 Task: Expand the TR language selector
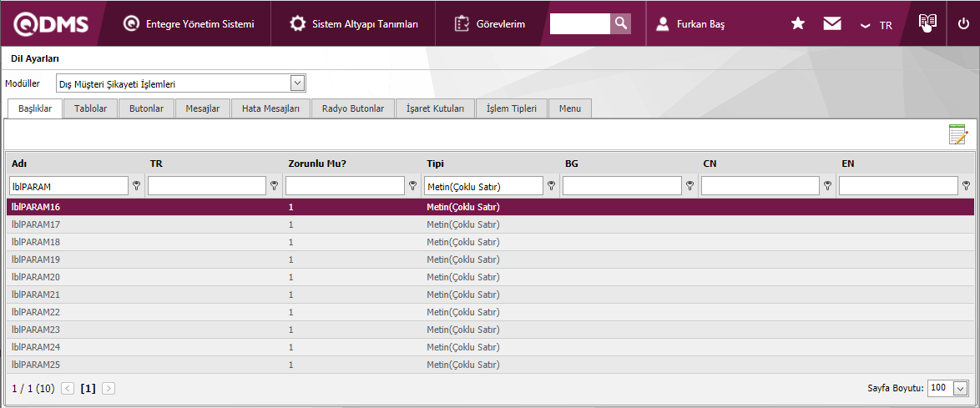pos(876,25)
